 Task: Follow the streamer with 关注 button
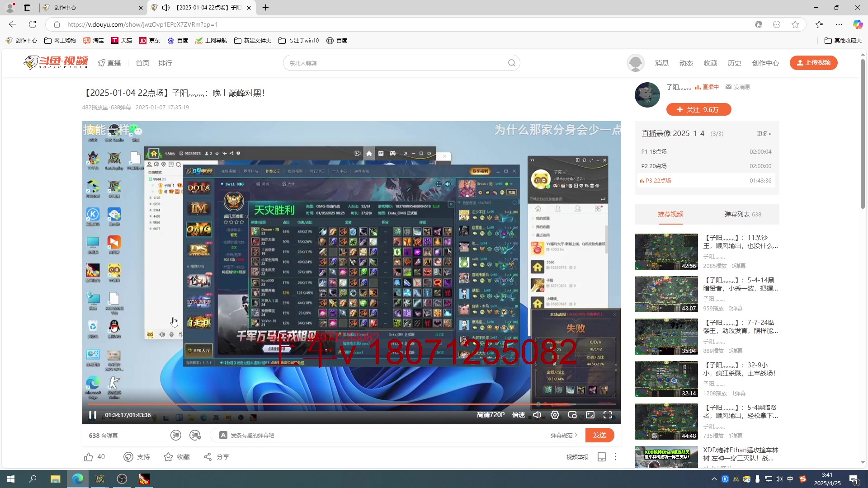[x=698, y=109]
